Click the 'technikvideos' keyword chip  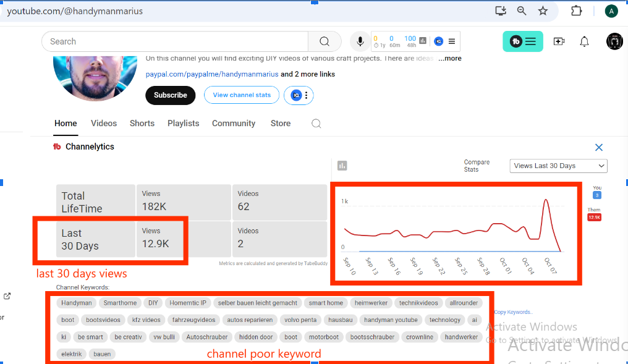tap(418, 303)
